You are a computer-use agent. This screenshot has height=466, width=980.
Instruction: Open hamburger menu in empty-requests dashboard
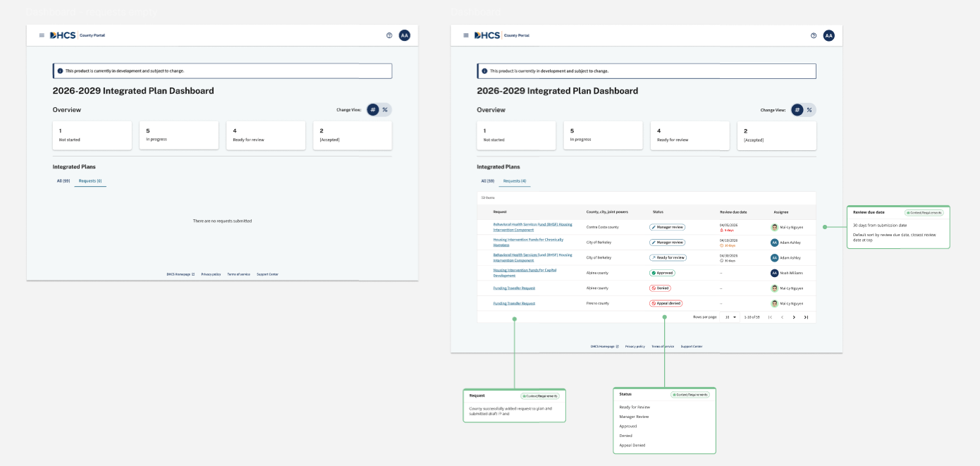[42, 35]
